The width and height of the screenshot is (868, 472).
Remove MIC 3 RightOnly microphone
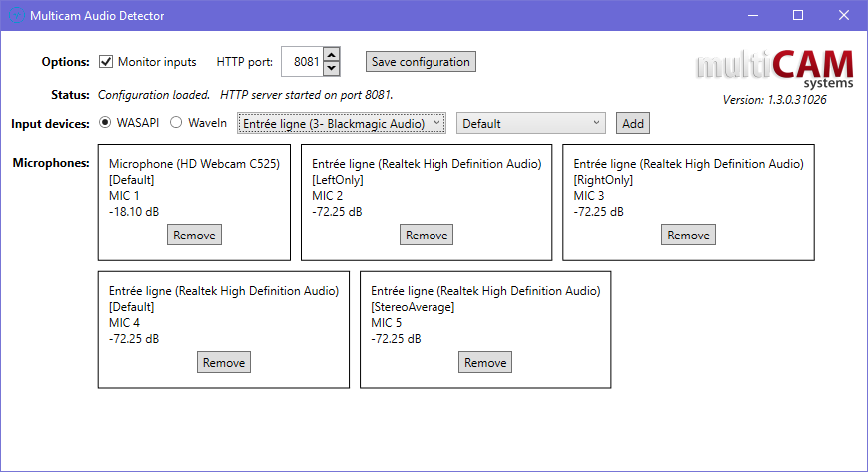pos(688,235)
